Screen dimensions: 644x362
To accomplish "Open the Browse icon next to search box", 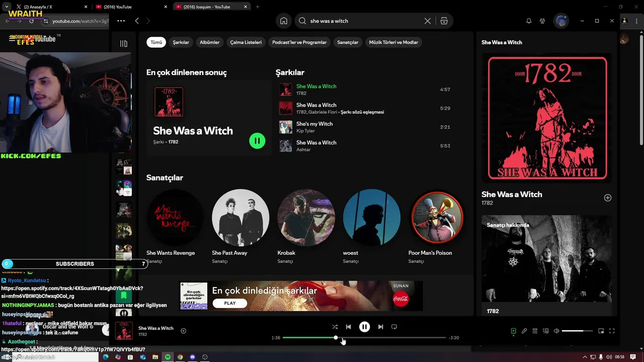I will point(444,21).
